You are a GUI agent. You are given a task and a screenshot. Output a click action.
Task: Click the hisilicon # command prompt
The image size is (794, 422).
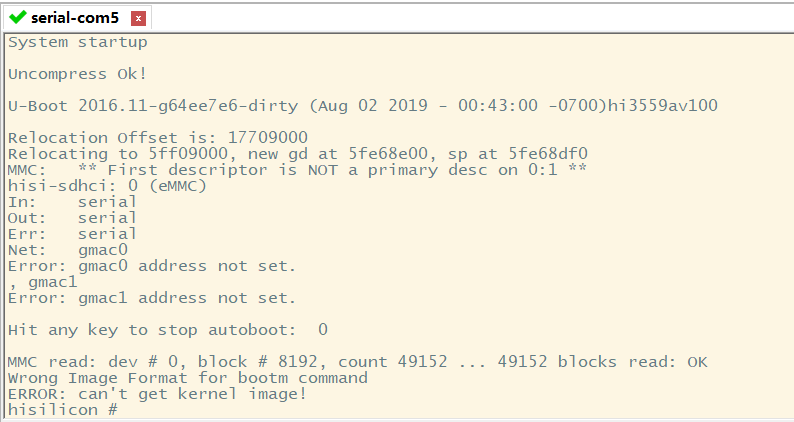coord(62,410)
